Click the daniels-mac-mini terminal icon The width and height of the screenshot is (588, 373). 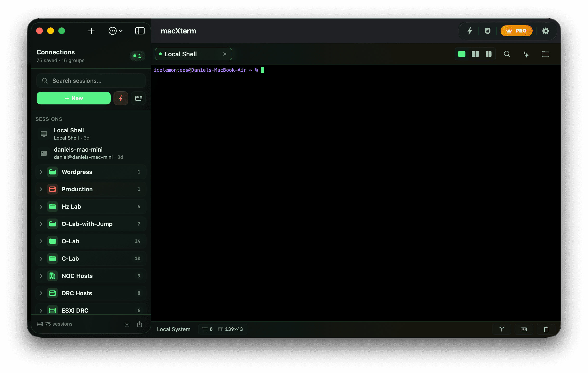tap(44, 153)
